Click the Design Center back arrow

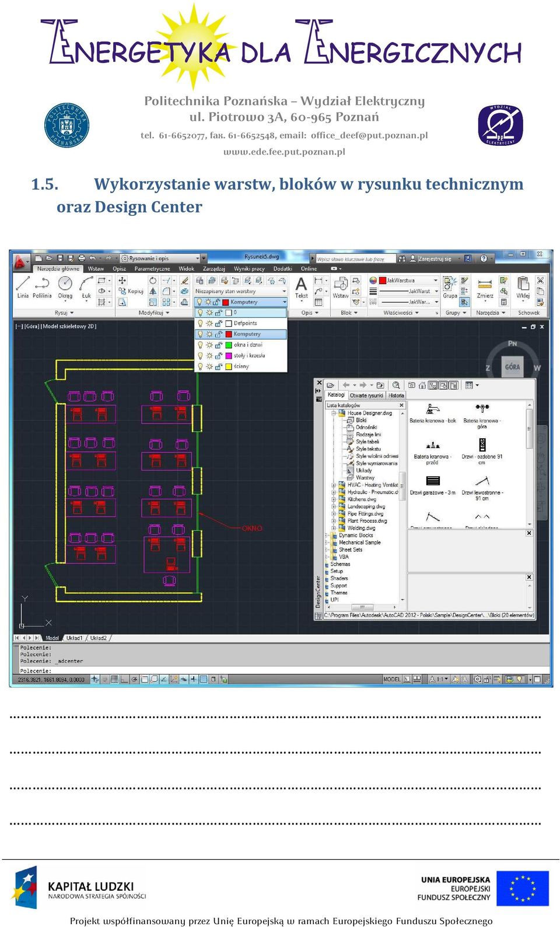346,386
